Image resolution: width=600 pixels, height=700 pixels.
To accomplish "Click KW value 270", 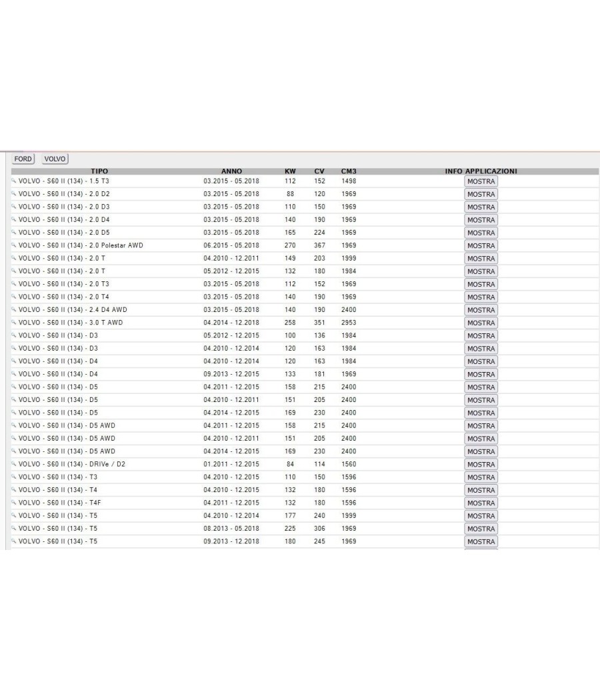I will point(290,245).
